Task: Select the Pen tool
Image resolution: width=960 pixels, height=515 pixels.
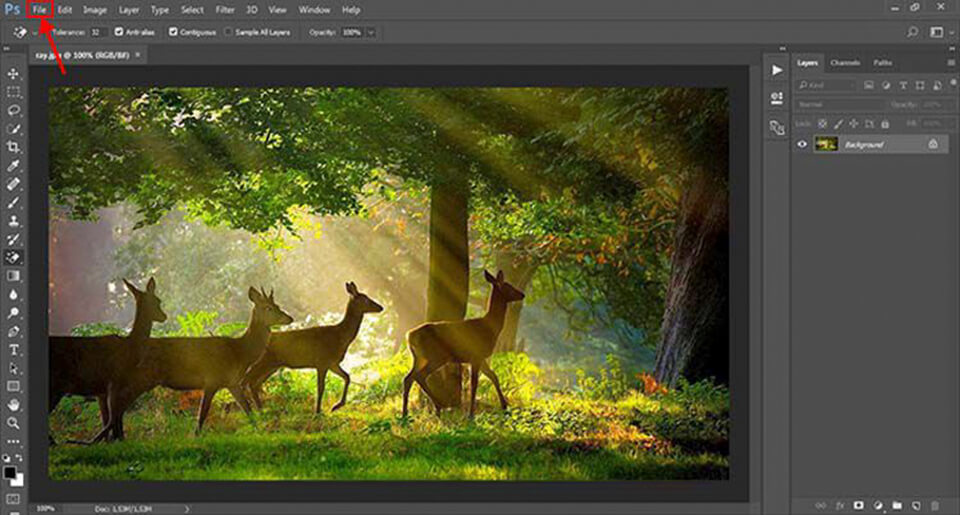Action: tap(13, 331)
